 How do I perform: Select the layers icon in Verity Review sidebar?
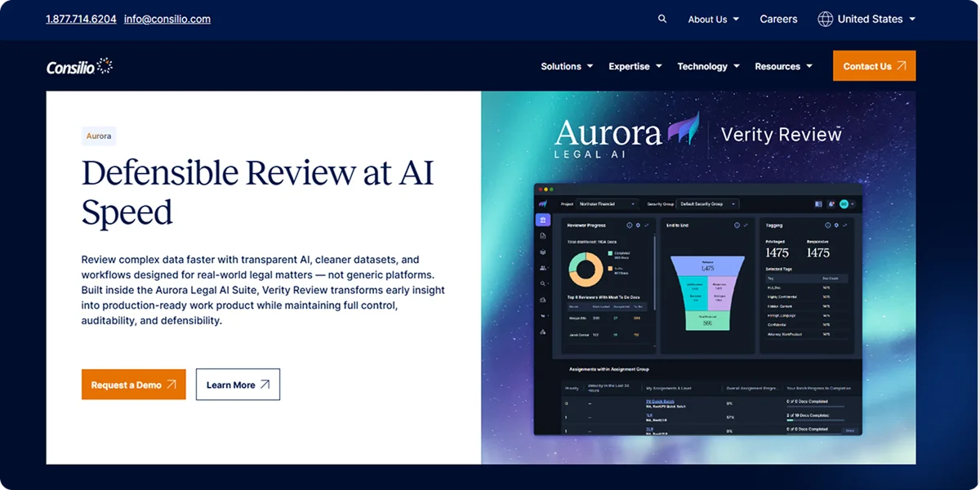coord(543,252)
